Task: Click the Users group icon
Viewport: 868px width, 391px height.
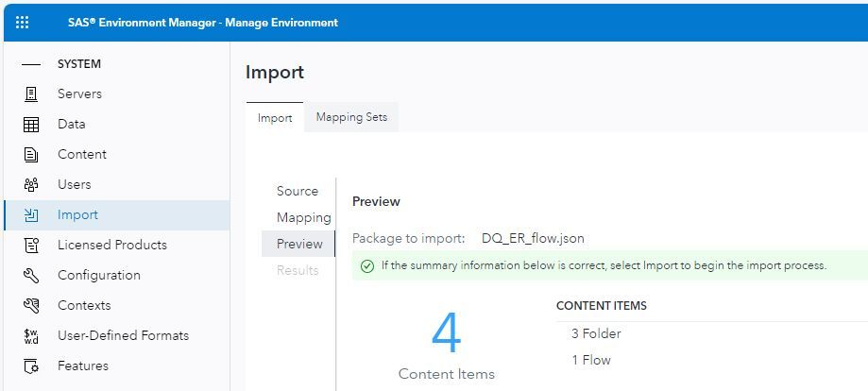Action: (31, 184)
